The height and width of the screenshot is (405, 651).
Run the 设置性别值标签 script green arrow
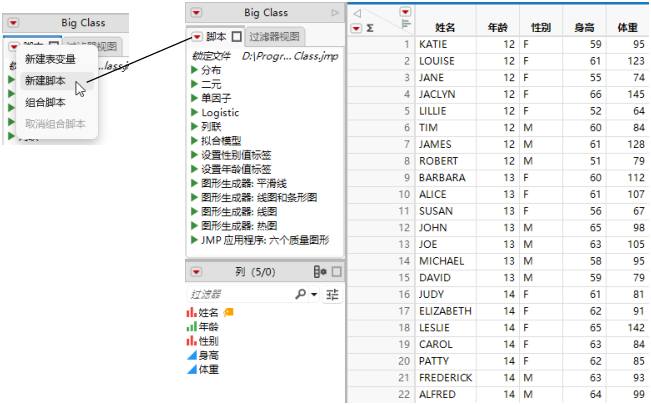tap(194, 155)
